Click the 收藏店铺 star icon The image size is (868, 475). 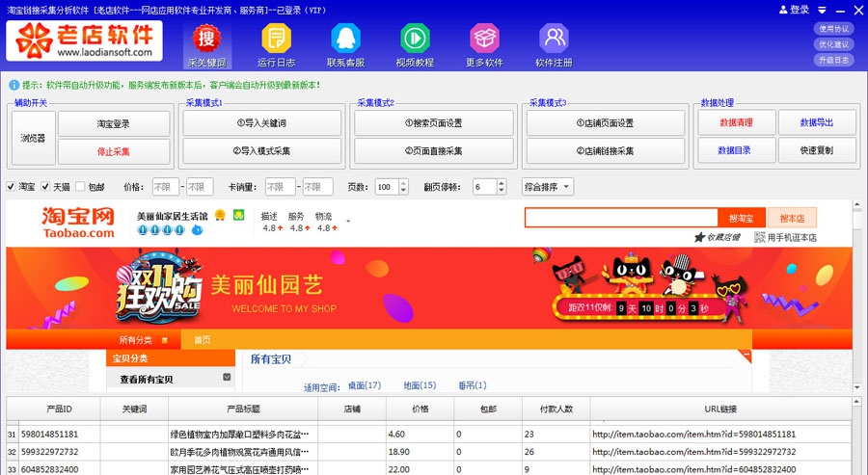[700, 237]
